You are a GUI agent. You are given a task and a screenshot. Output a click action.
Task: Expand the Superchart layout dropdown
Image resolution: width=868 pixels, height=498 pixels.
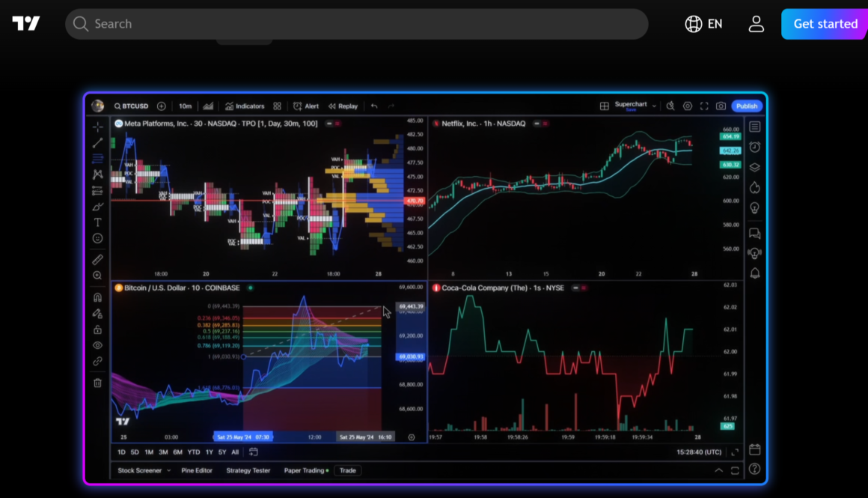point(654,106)
